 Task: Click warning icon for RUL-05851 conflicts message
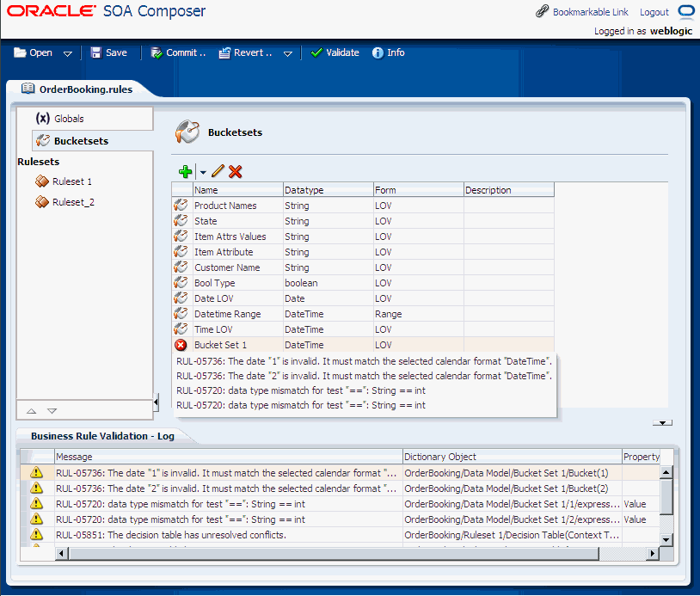36,534
